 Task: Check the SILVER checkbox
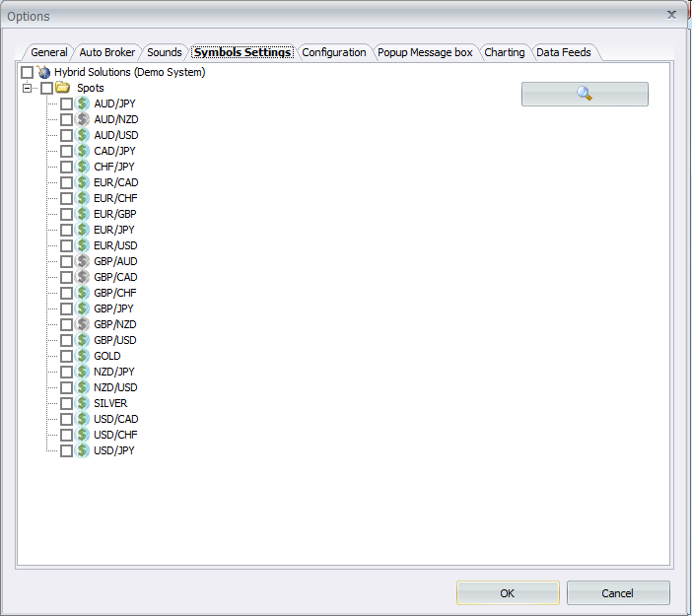click(x=66, y=403)
